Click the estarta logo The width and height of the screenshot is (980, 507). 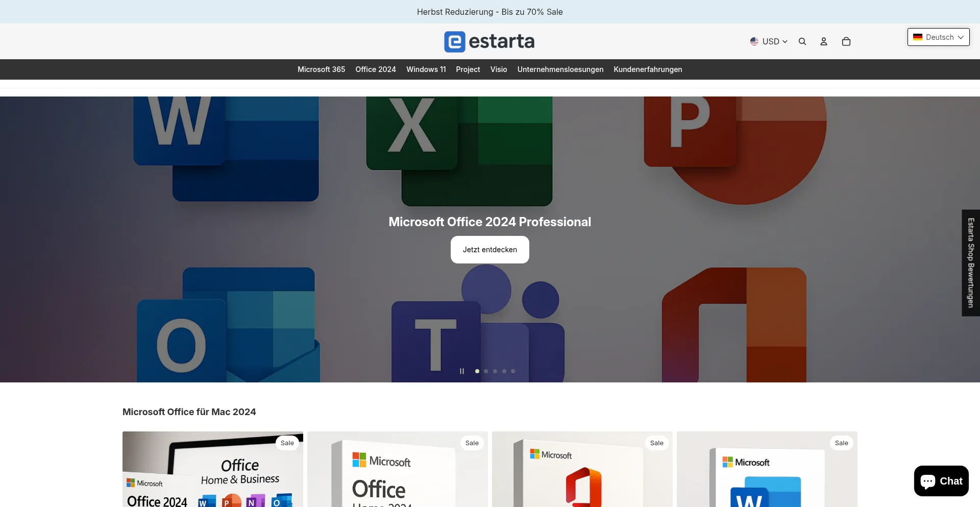coord(489,41)
